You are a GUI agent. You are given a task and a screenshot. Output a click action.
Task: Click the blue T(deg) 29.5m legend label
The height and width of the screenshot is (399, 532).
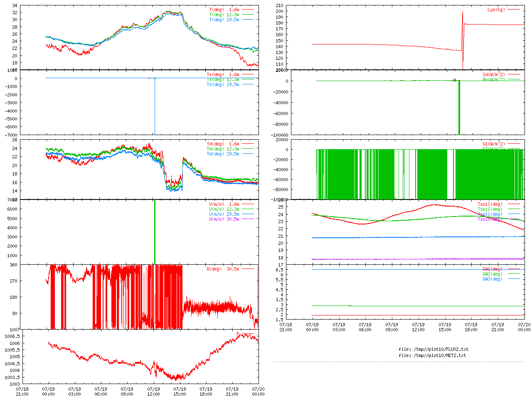pos(224,20)
